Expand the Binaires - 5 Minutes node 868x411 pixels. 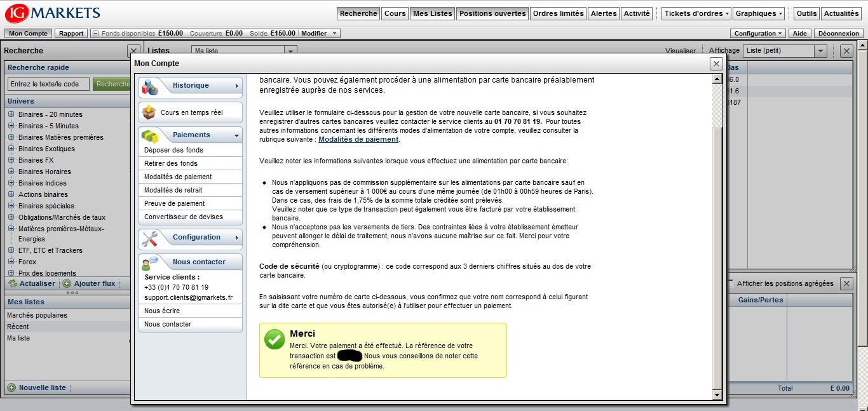[x=11, y=126]
